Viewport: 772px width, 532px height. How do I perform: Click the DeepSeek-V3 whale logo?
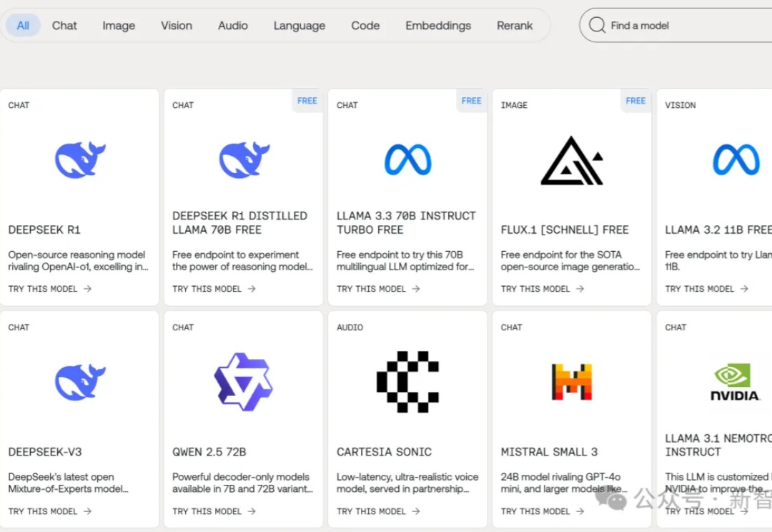point(80,382)
